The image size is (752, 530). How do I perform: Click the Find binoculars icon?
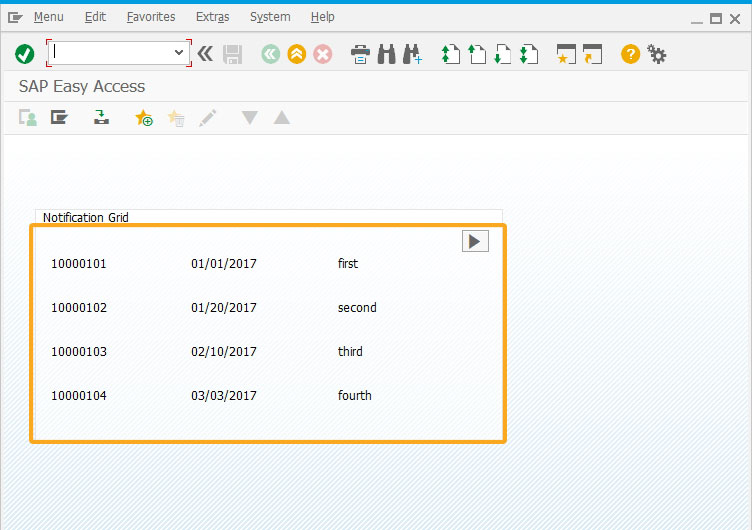387,54
